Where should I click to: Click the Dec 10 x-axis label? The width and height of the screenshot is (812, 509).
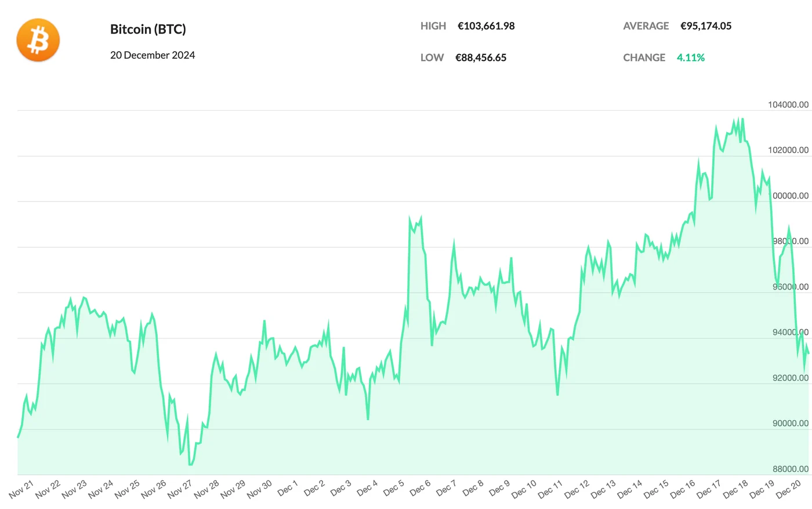pos(524,489)
